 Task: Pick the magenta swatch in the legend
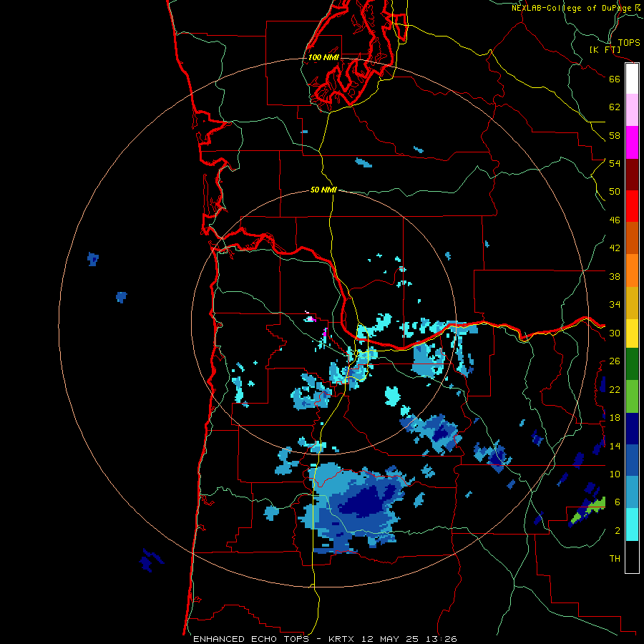[x=632, y=142]
